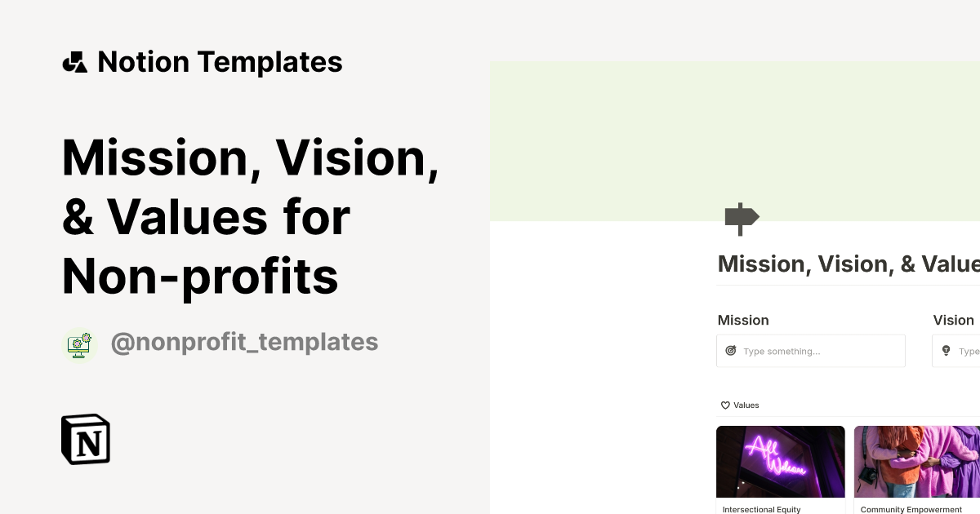The width and height of the screenshot is (980, 514).
Task: Open the Community Empowerment card
Action: pos(916,461)
